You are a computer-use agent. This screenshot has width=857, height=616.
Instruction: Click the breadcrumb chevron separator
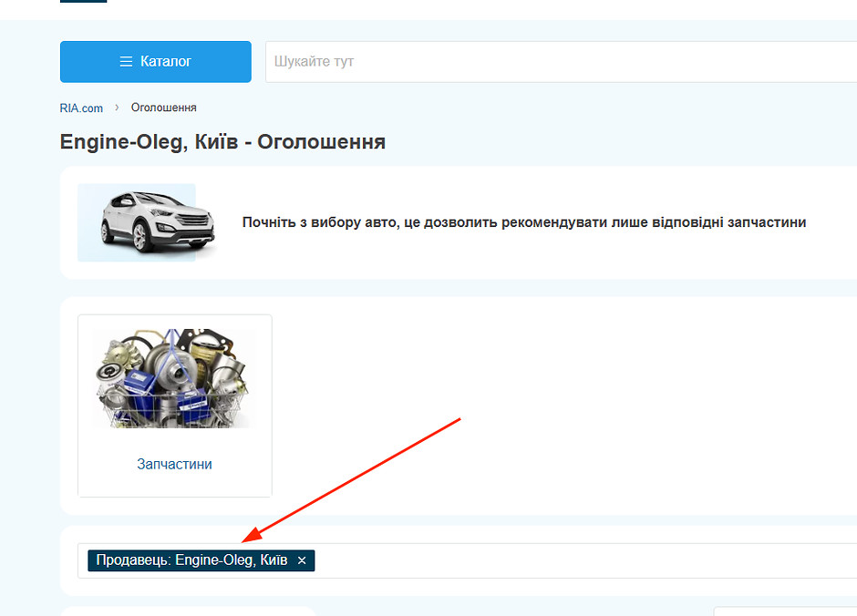click(118, 108)
